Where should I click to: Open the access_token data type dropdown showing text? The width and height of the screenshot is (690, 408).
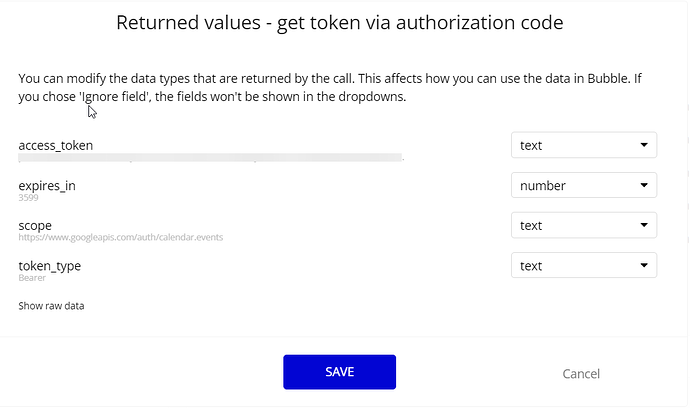click(583, 145)
